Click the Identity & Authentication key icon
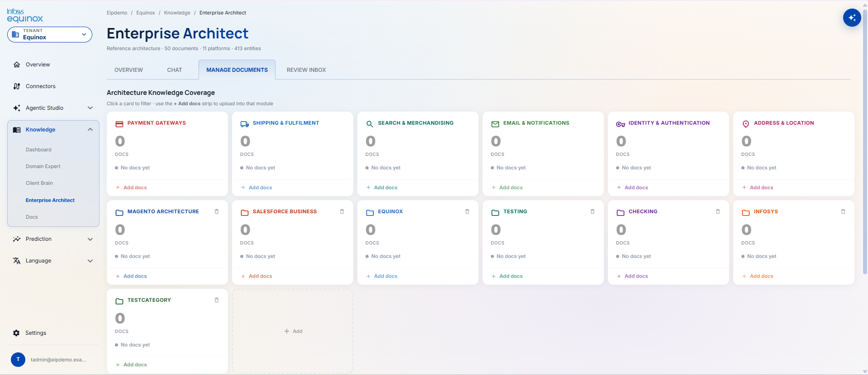Screen dimensions: 868x375 click(621, 124)
